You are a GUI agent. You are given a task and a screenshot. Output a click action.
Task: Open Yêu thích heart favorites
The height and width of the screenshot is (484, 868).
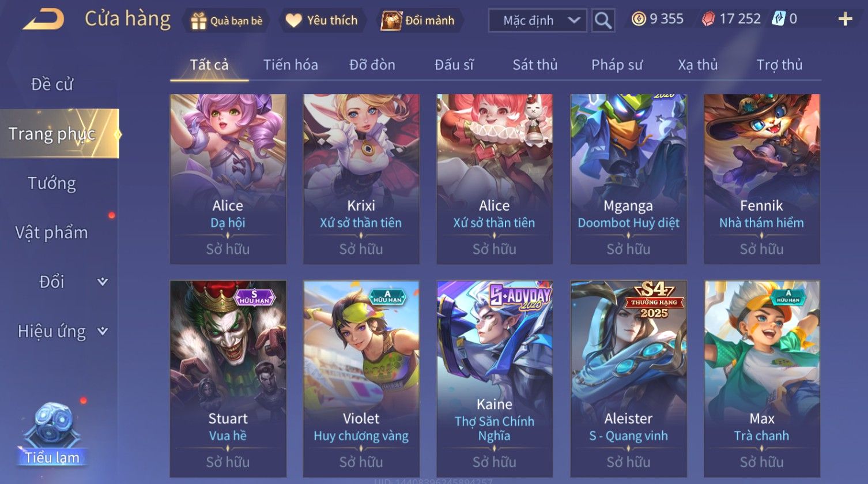pyautogui.click(x=293, y=21)
